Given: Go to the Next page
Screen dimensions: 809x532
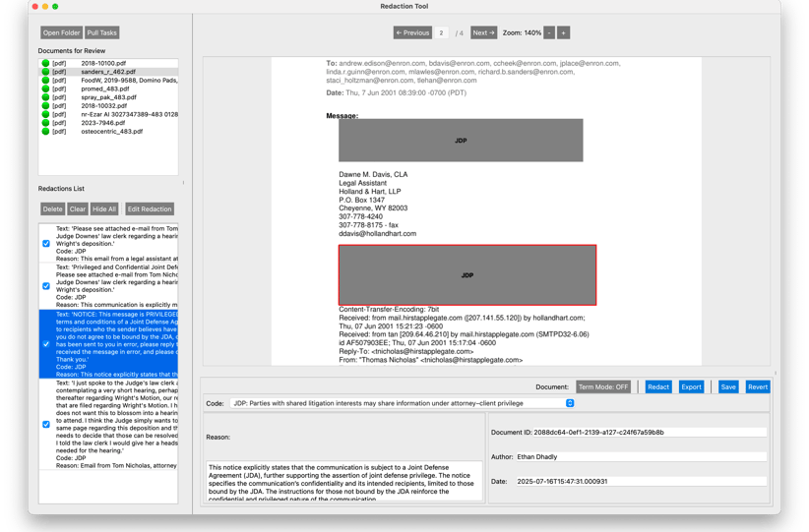Looking at the screenshot, I should pyautogui.click(x=483, y=32).
